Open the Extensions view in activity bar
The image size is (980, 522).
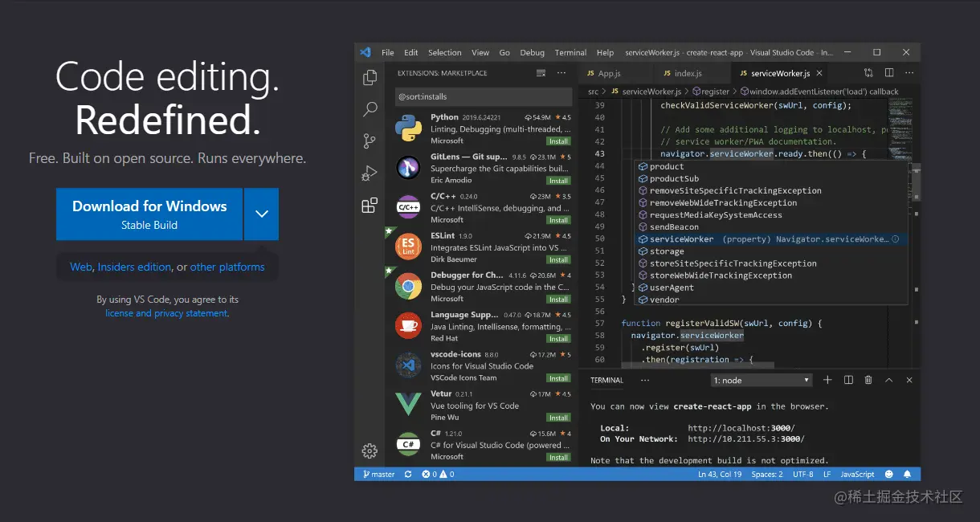[x=370, y=205]
